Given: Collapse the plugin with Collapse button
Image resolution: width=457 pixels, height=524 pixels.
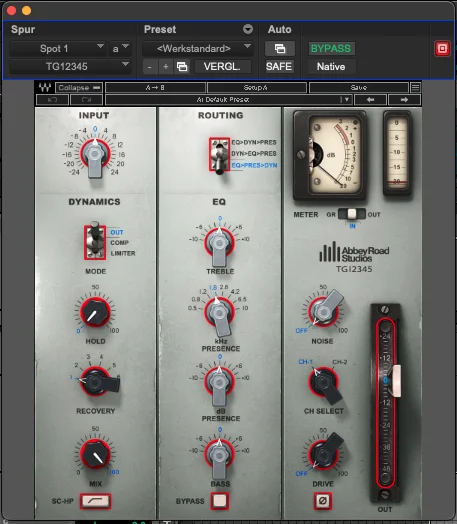Looking at the screenshot, I should [x=79, y=88].
